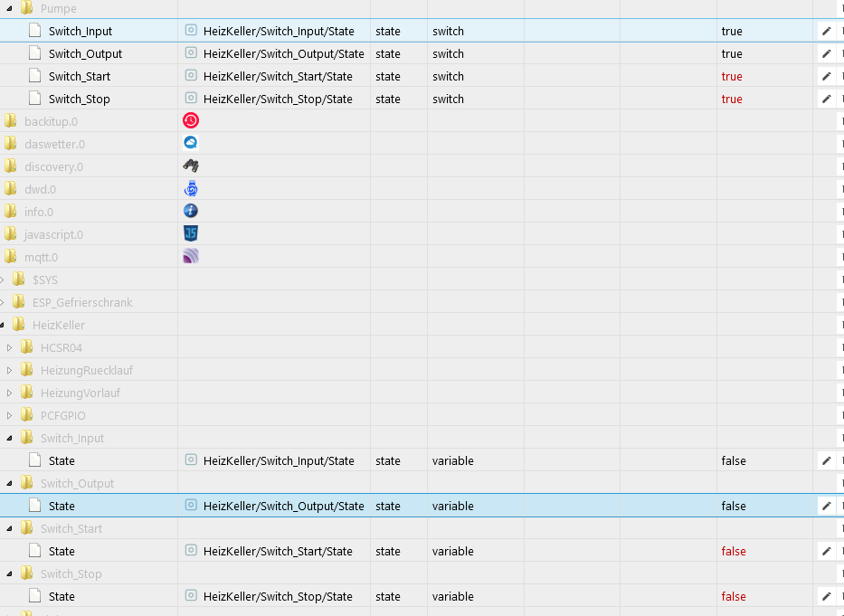The height and width of the screenshot is (616, 844).
Task: Click pencil icon for HeizKeller/Switch_Stop/State variable
Action: point(826,597)
